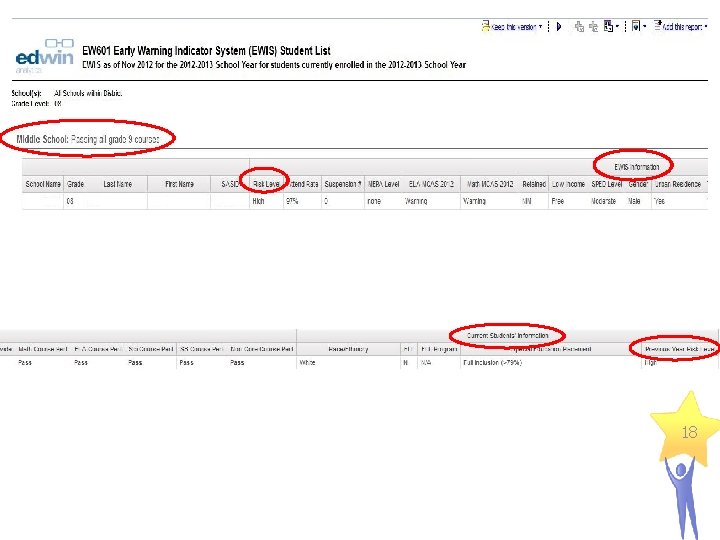The height and width of the screenshot is (540, 720).
Task: Click the greyed drill down icon
Action: [579, 27]
